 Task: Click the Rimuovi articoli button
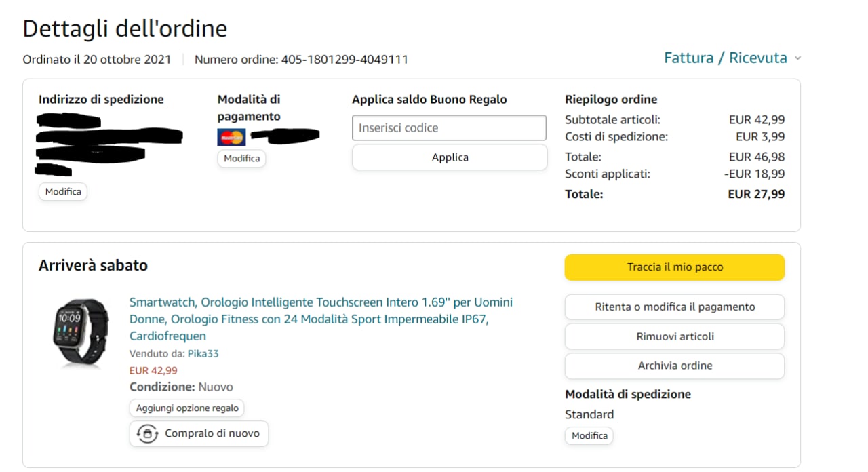pyautogui.click(x=674, y=336)
